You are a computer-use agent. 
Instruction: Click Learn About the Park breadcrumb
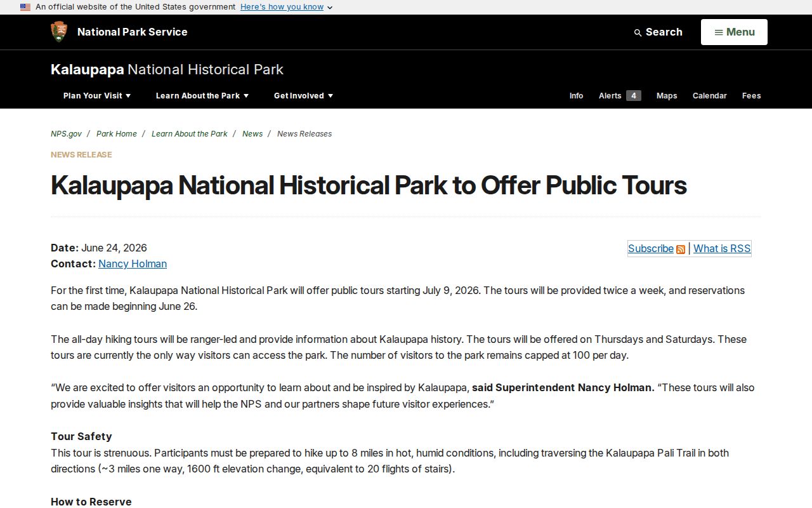[x=190, y=134]
